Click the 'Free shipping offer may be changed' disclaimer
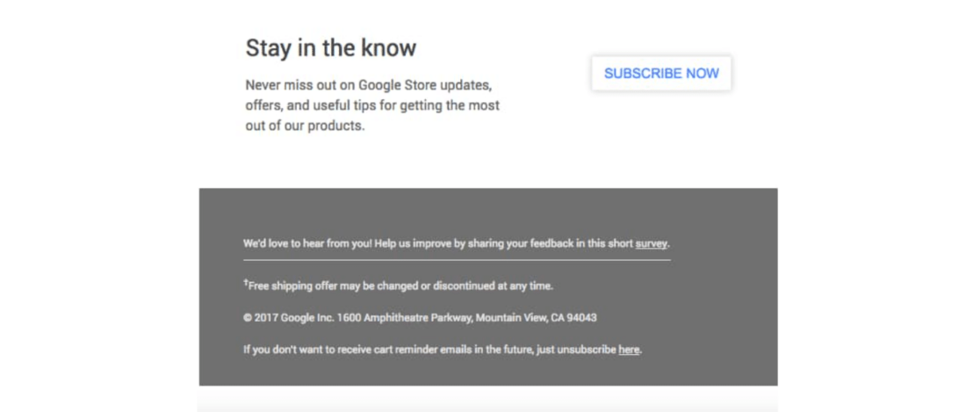 click(x=399, y=286)
